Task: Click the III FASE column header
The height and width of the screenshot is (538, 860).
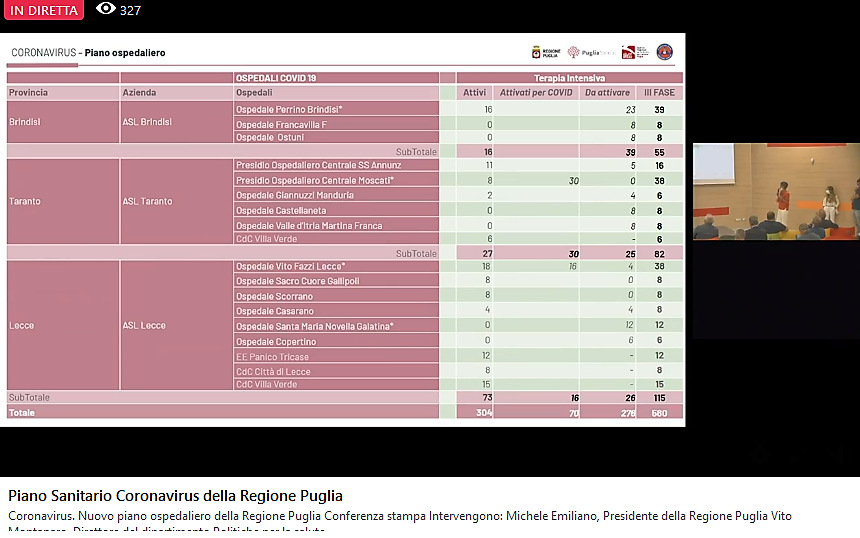Action: tap(659, 93)
